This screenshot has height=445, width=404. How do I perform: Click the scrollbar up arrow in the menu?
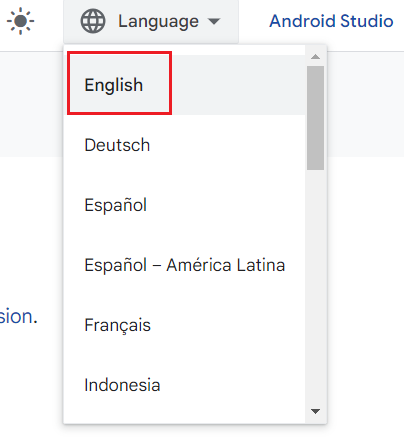[315, 57]
